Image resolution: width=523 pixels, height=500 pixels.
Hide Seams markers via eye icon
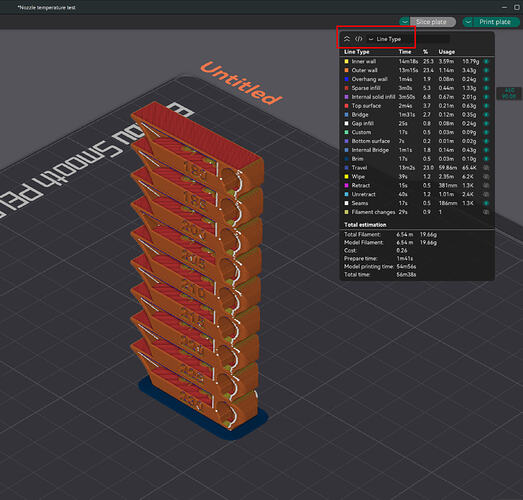486,203
